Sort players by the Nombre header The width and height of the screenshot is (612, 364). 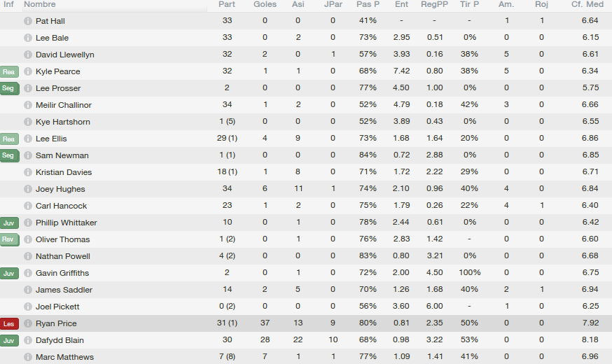tap(40, 4)
